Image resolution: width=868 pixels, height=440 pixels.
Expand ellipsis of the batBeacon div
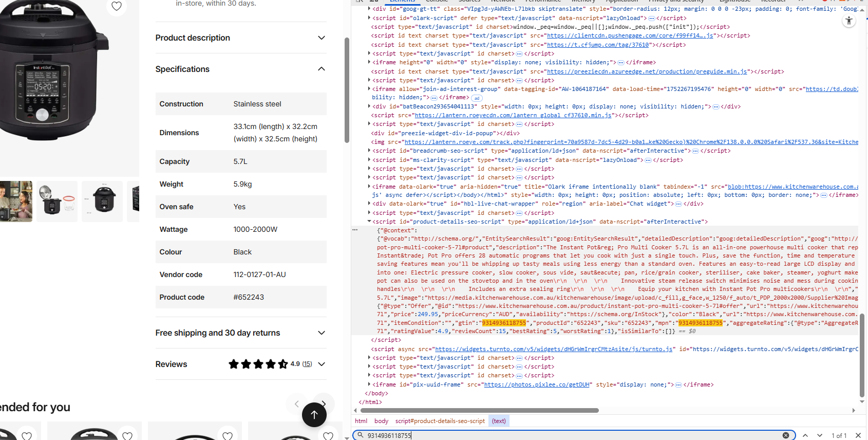(x=716, y=106)
